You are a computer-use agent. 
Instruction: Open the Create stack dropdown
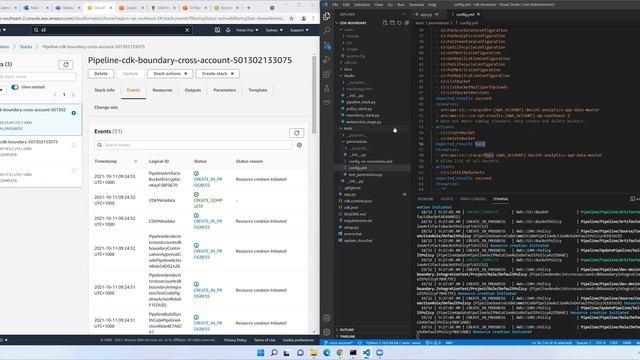[217, 74]
